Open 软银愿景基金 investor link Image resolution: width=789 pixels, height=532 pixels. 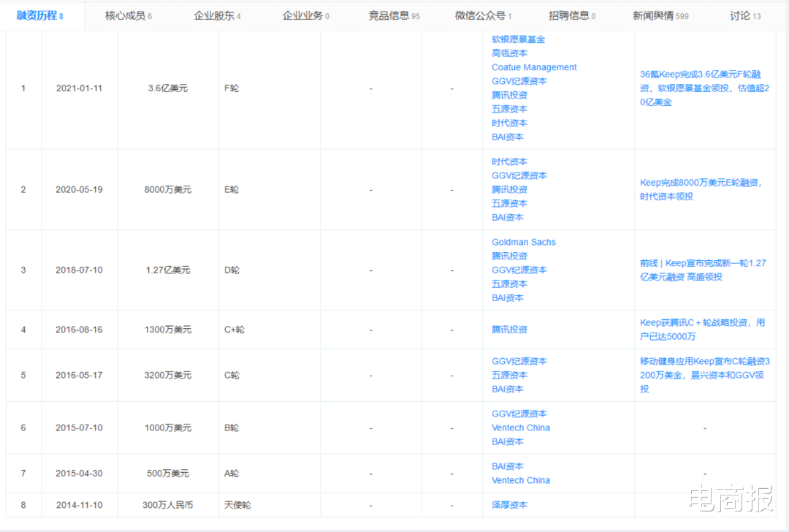pos(518,39)
